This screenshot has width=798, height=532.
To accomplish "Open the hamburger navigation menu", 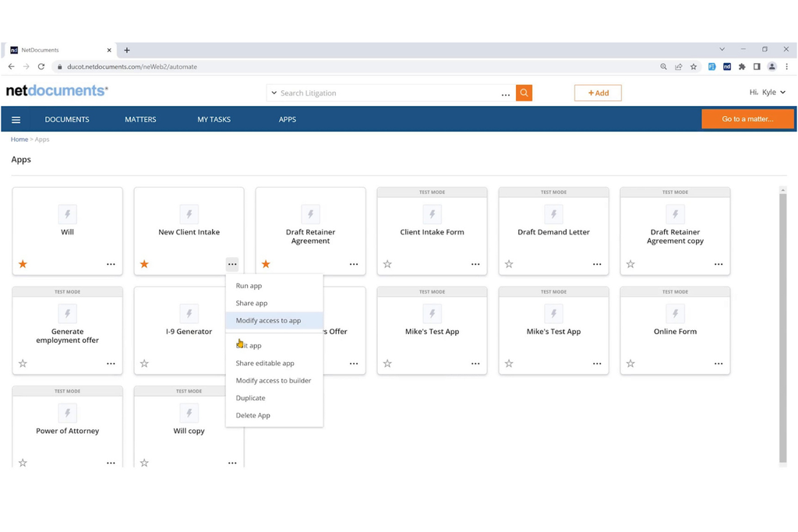I will (x=16, y=119).
